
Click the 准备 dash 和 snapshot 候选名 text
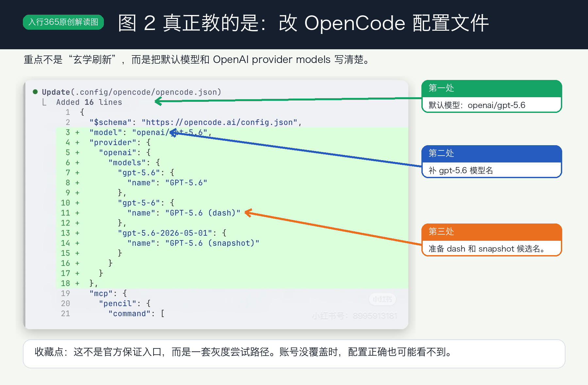pyautogui.click(x=487, y=249)
